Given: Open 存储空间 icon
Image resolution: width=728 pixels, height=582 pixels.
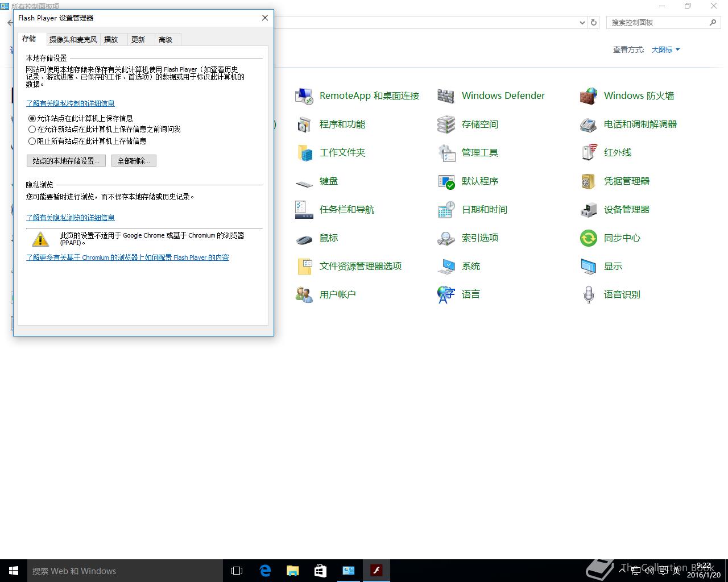Looking at the screenshot, I should (x=446, y=124).
